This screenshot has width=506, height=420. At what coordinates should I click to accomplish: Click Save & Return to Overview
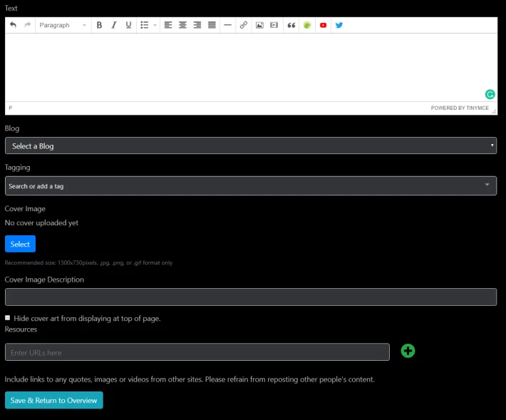tap(54, 400)
